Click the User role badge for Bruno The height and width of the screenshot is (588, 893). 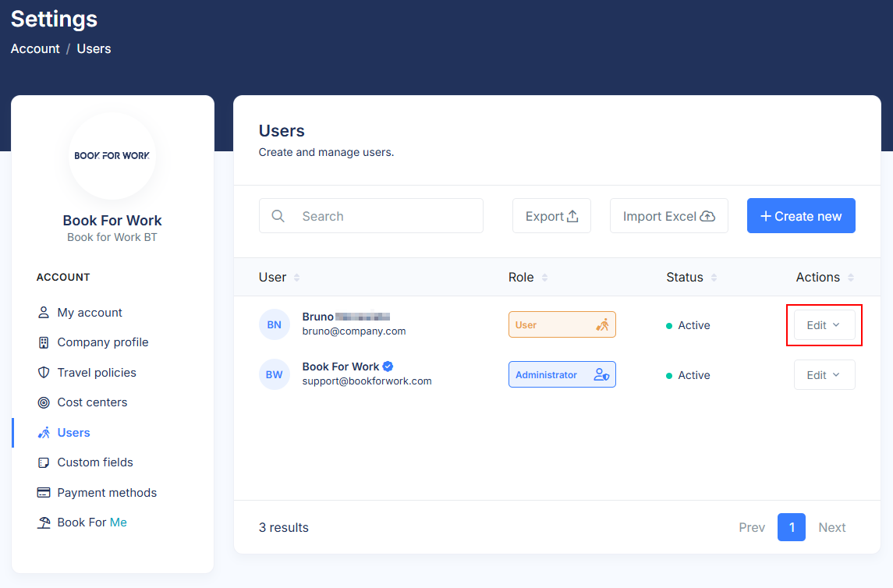(x=562, y=324)
